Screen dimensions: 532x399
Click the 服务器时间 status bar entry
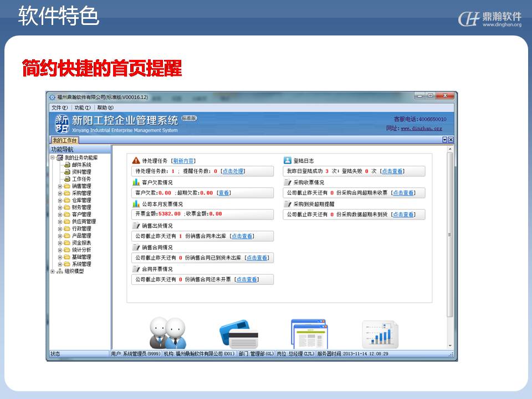click(x=353, y=354)
